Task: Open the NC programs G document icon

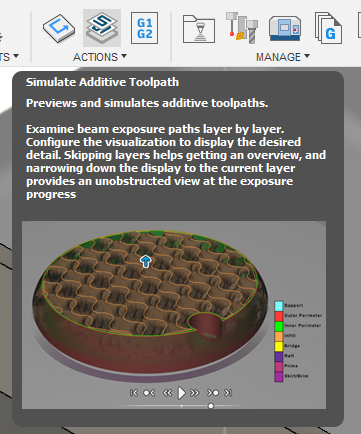Action: pyautogui.click(x=328, y=28)
